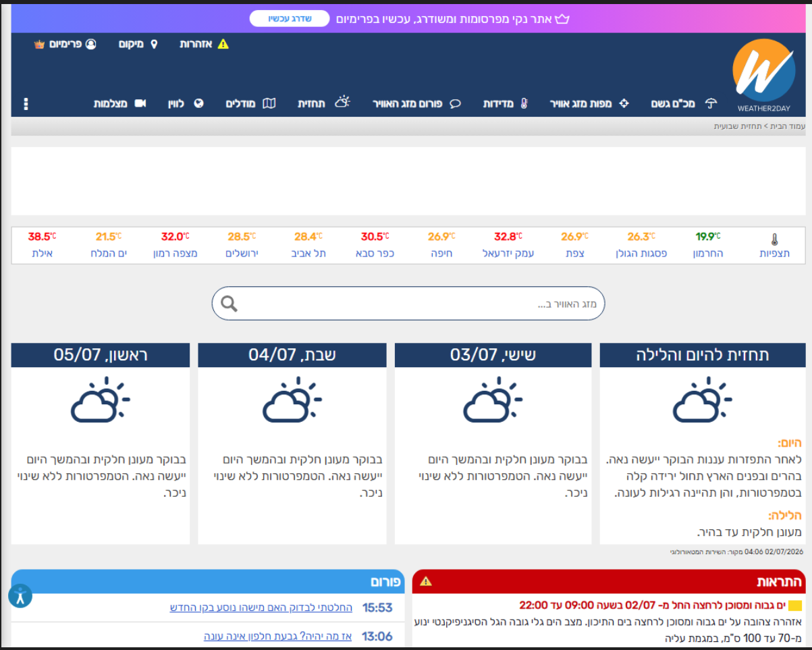Click the user account icon beside פרימיום
Image resolution: width=812 pixels, height=650 pixels.
[90, 44]
